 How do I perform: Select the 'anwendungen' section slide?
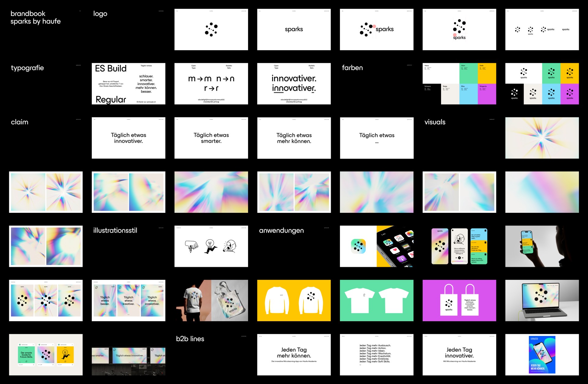pyautogui.click(x=294, y=246)
